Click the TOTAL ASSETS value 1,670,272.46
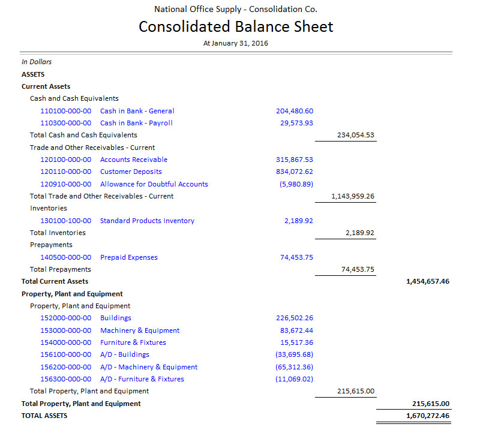Image resolution: width=504 pixels, height=427 pixels. (x=428, y=415)
